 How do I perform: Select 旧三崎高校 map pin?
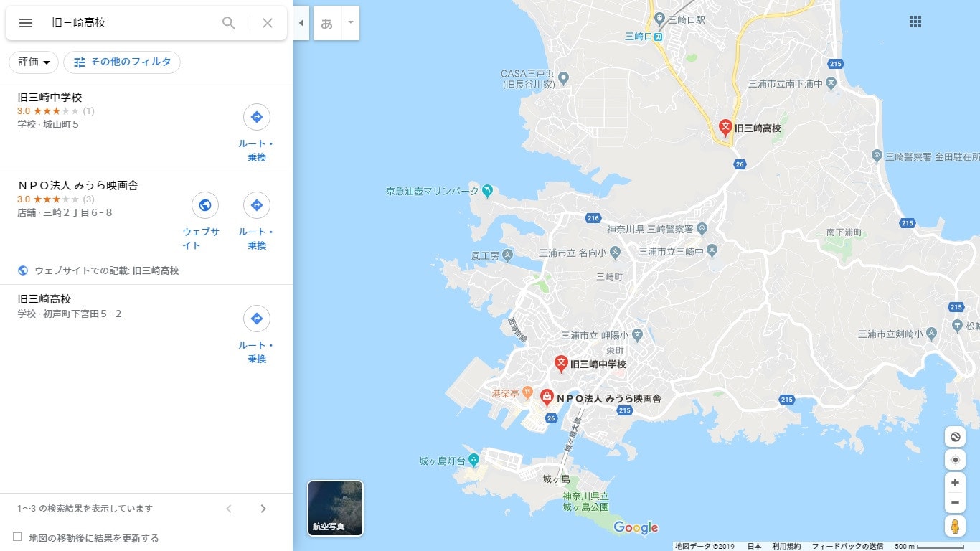(725, 128)
